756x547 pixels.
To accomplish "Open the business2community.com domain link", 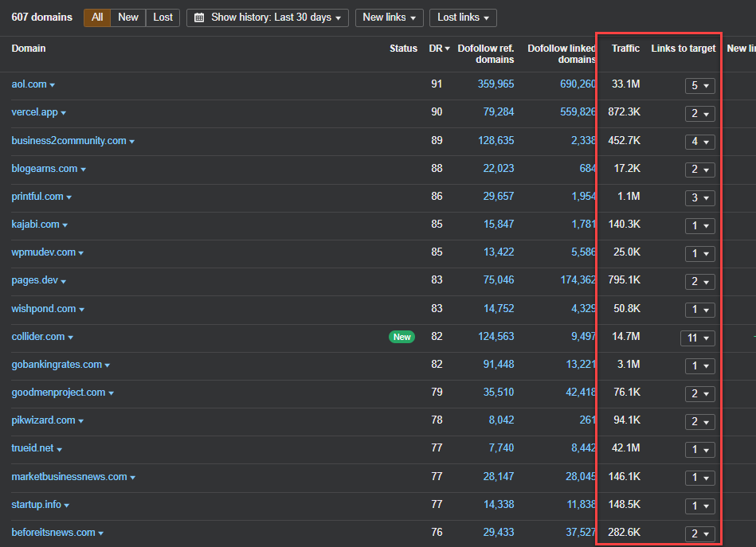I will tap(69, 141).
